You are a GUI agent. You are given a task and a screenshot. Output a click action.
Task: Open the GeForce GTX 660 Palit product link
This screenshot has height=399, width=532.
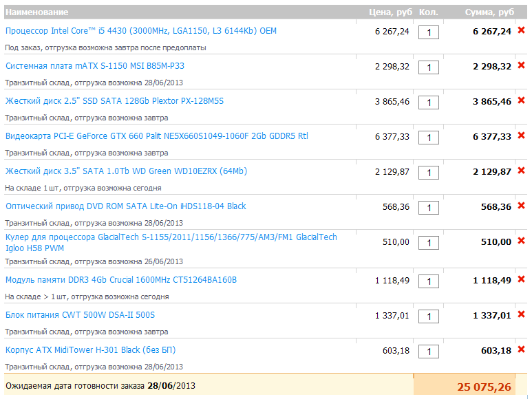[156, 136]
